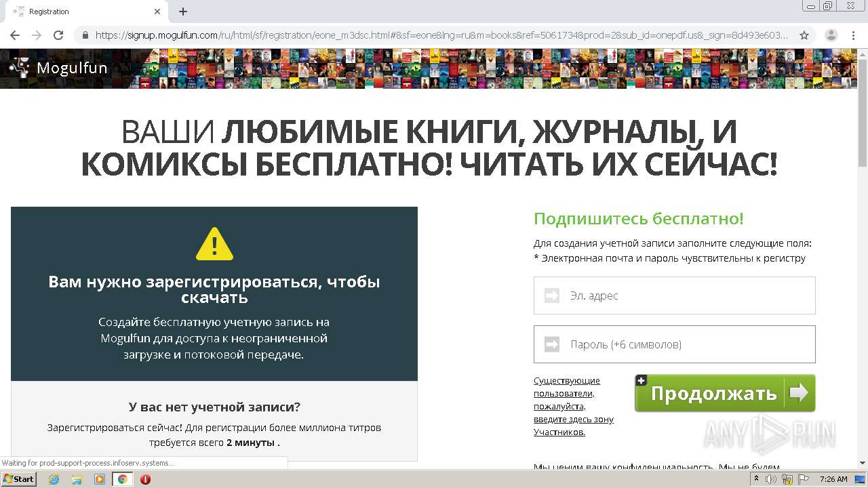Click the green Продолжать button
Image resolution: width=868 pixels, height=488 pixels.
(725, 393)
